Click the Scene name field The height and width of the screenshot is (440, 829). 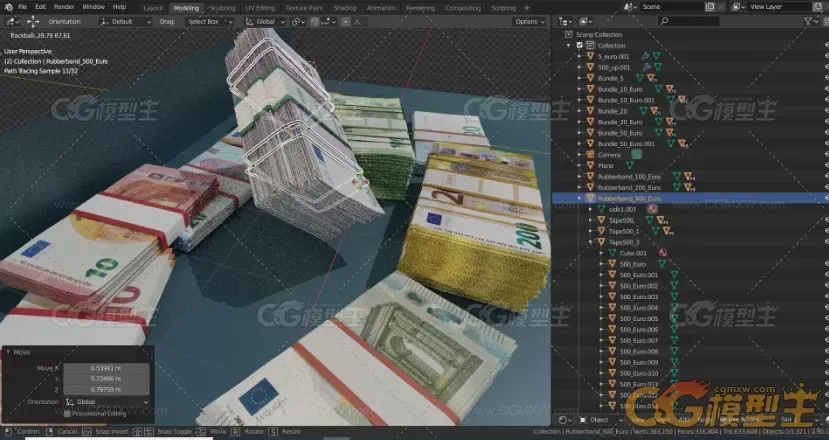[671, 7]
